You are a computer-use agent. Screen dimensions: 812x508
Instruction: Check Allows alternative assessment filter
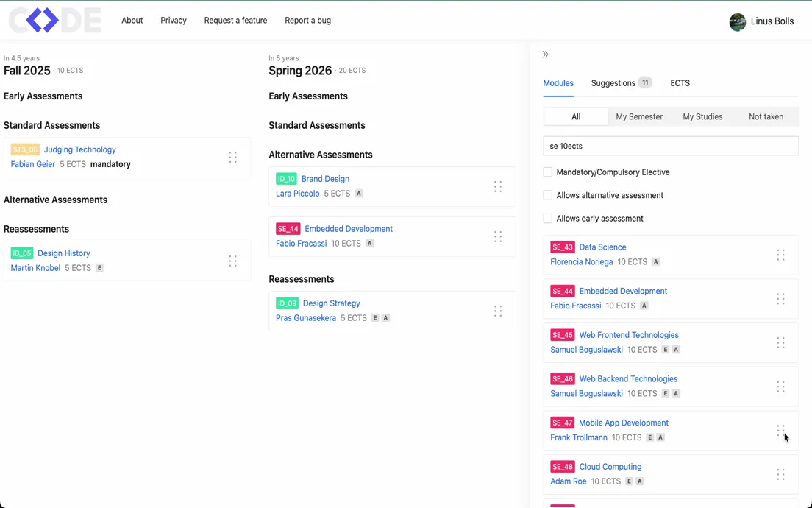[x=548, y=195]
